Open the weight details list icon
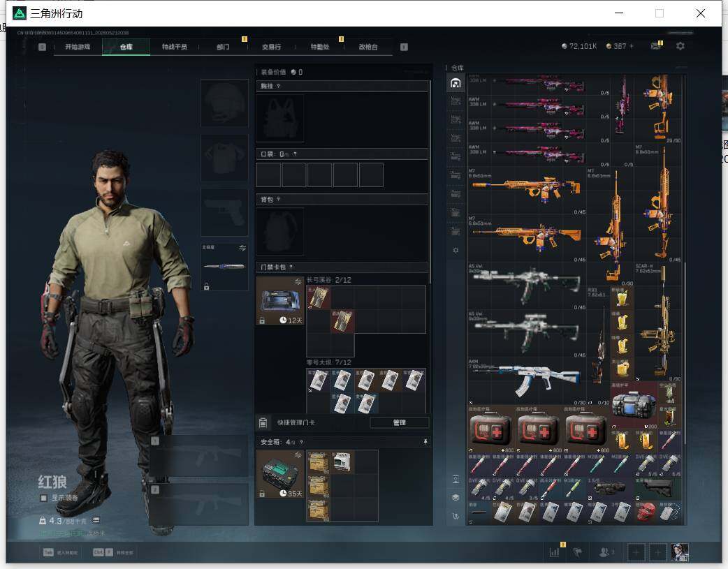 [96, 520]
